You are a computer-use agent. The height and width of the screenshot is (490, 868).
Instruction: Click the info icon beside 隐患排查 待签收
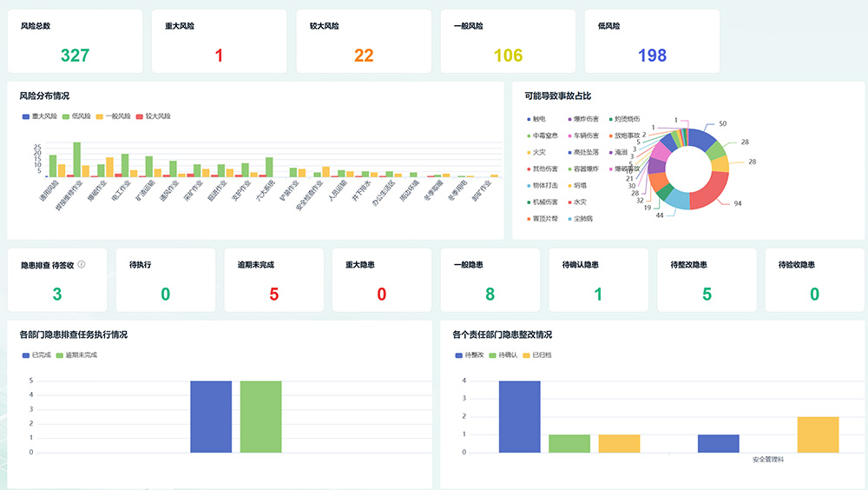point(82,264)
